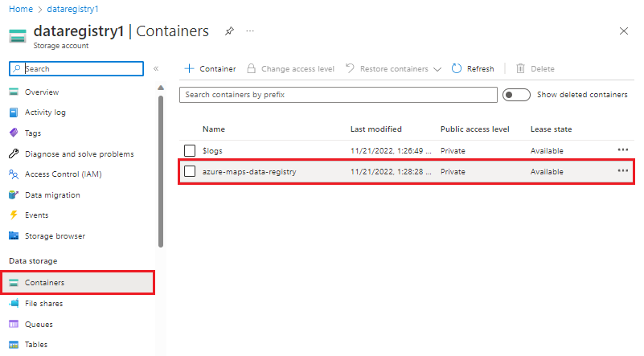644x356 pixels.
Task: Click side menu scrollbar up arrow
Action: click(161, 88)
